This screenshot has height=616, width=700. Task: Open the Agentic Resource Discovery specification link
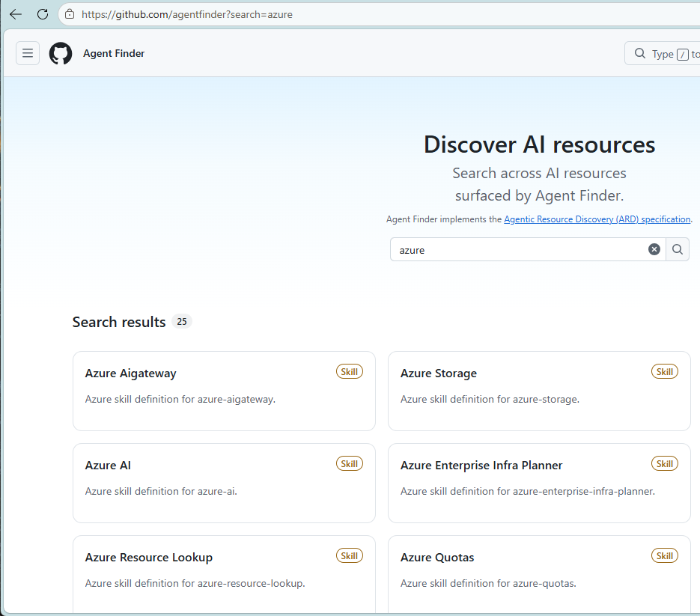coord(597,219)
